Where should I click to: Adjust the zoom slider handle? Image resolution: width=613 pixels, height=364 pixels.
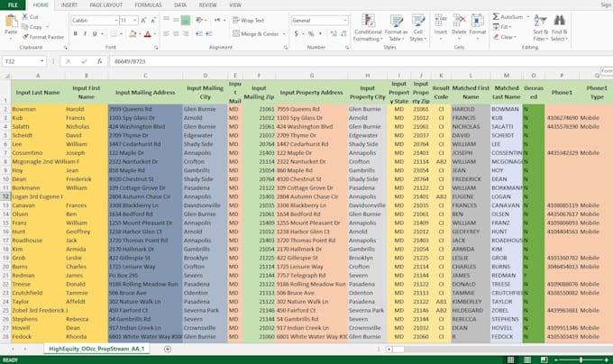click(x=581, y=359)
